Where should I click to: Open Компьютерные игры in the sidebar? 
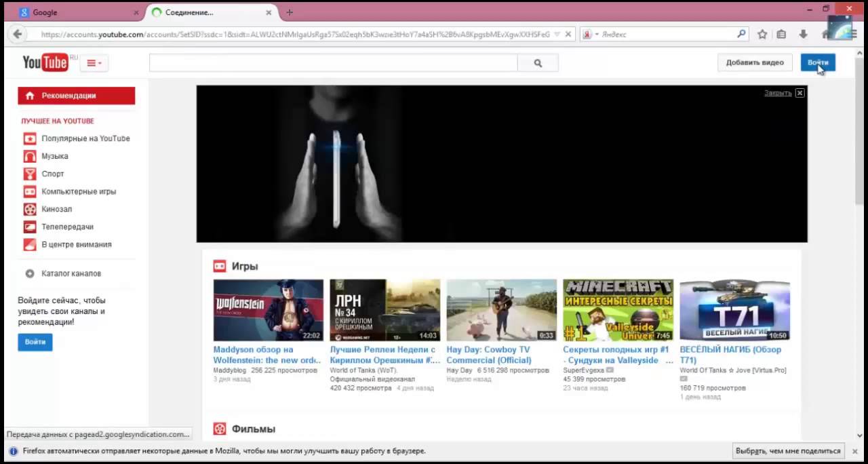tap(79, 191)
